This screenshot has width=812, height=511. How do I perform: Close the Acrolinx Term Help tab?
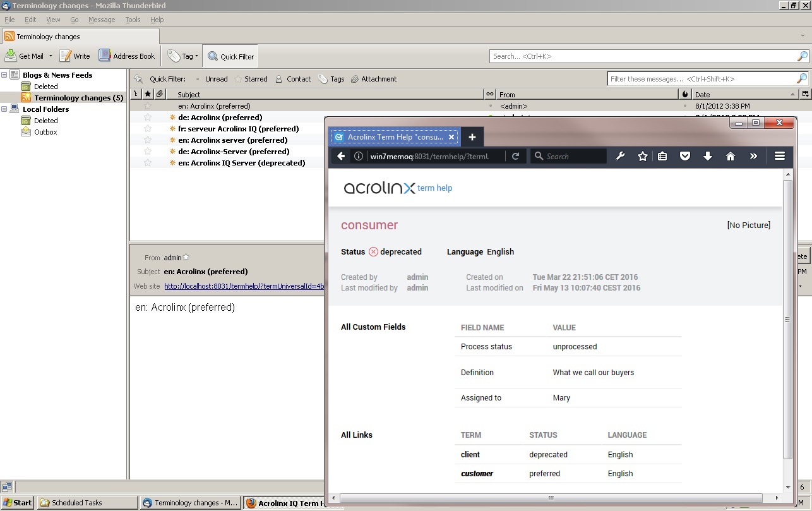[451, 137]
